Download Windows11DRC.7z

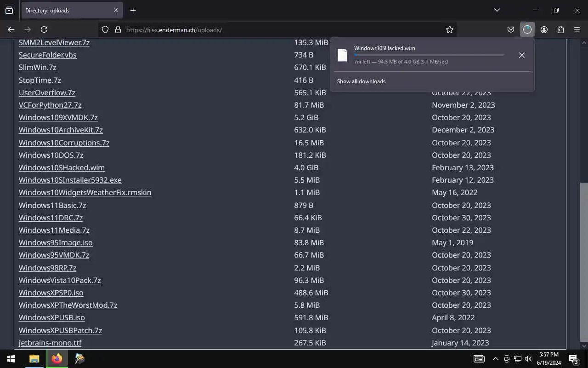[51, 218]
